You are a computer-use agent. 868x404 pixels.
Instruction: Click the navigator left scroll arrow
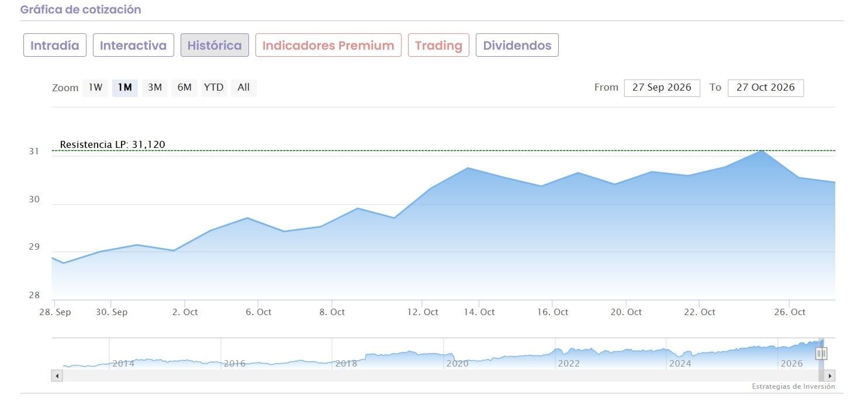tap(57, 375)
